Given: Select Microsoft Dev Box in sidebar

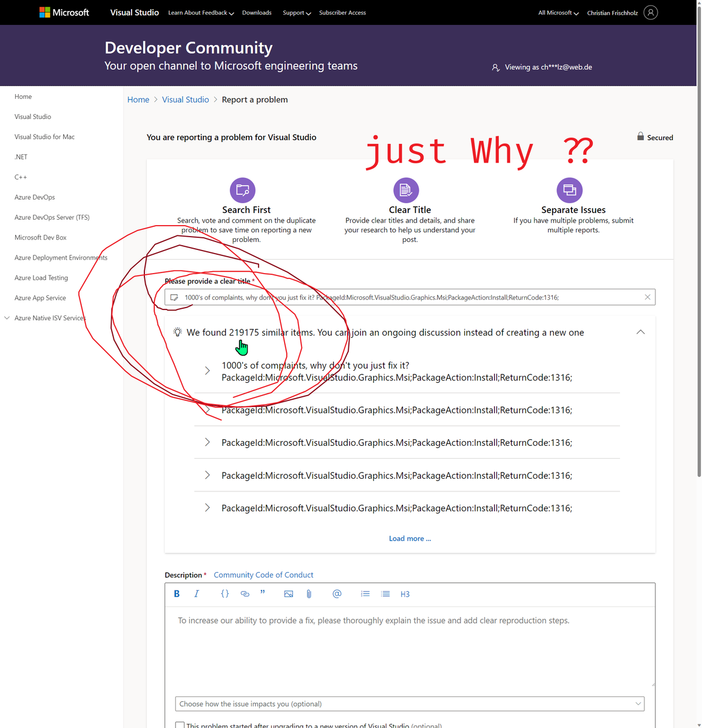Looking at the screenshot, I should pos(41,237).
